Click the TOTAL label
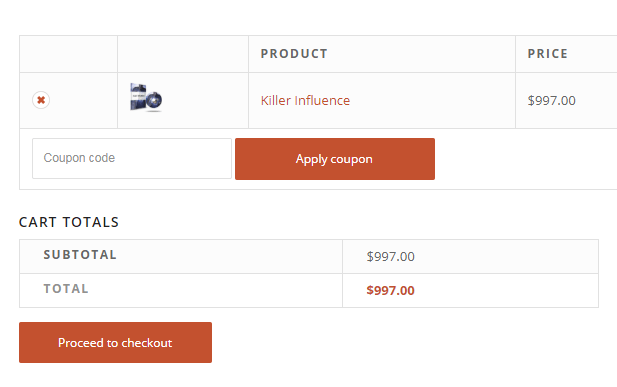 click(66, 289)
